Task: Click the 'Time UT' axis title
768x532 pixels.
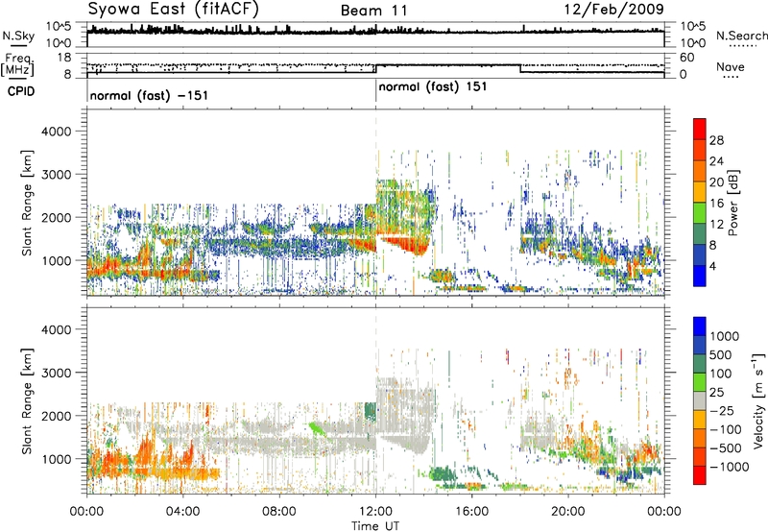Action: point(375,526)
